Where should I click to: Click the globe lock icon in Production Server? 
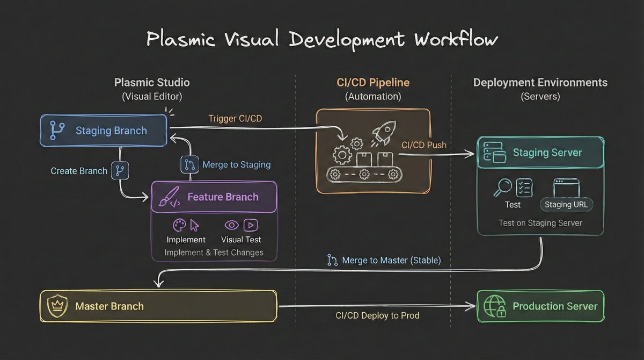tap(495, 306)
